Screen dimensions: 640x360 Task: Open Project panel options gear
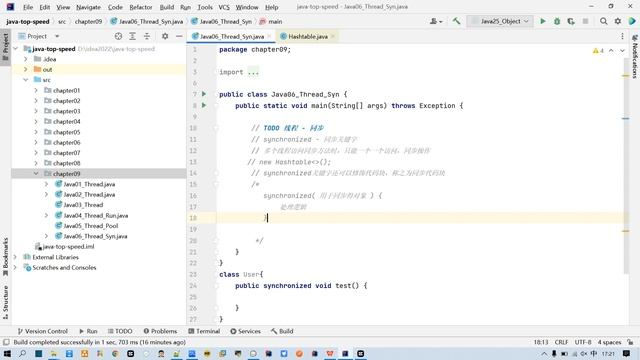pyautogui.click(x=165, y=36)
